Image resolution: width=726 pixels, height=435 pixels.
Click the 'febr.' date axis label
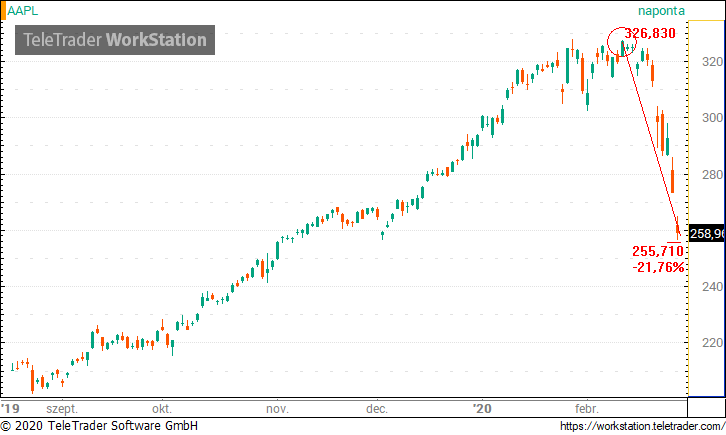tap(587, 409)
